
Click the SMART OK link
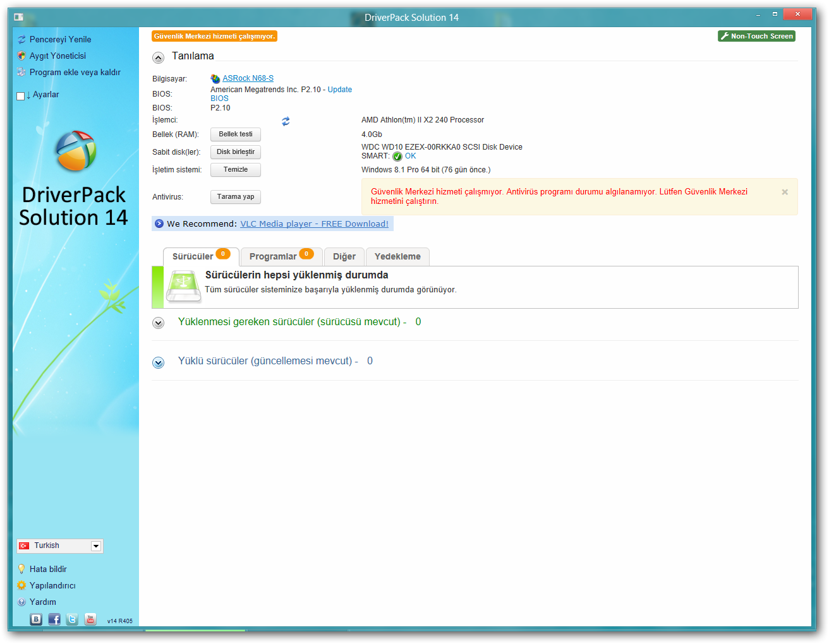pyautogui.click(x=410, y=156)
